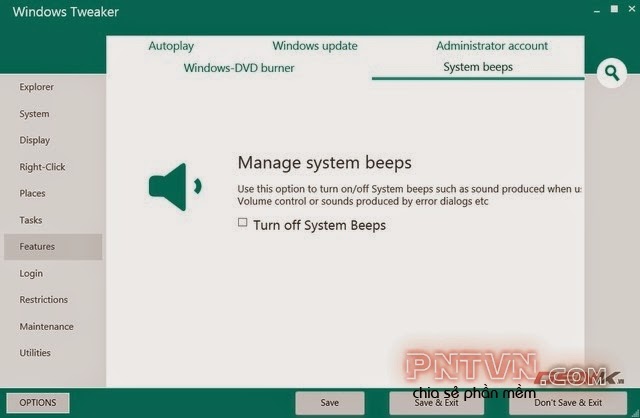Select the Features category
The width and height of the screenshot is (640, 418).
[x=53, y=247]
